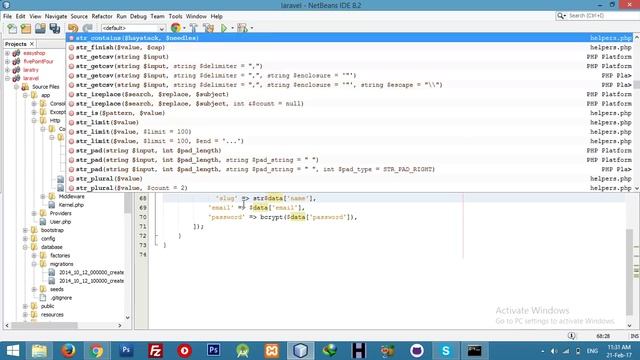Click the Clean and Build icon

coord(208,28)
